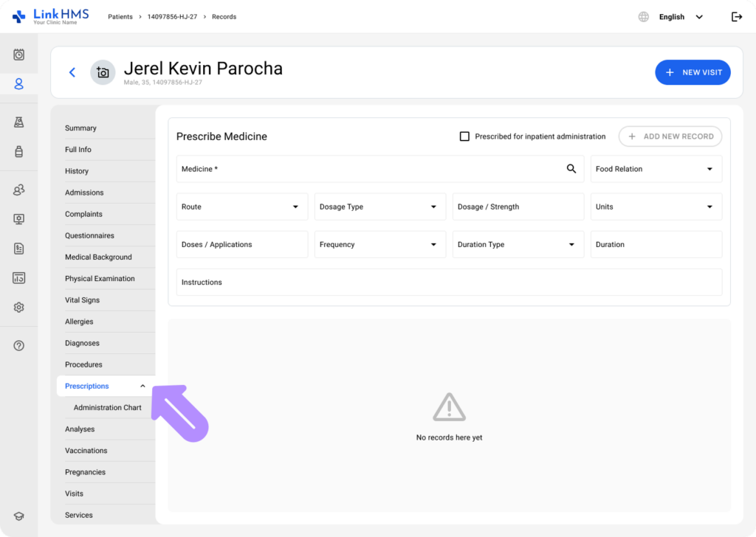Click the billing calculator icon in sidebar

pyautogui.click(x=18, y=278)
